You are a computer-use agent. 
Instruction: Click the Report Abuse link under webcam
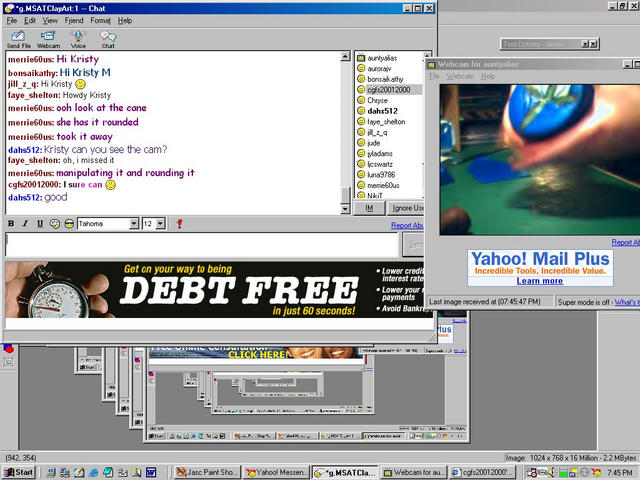[625, 242]
